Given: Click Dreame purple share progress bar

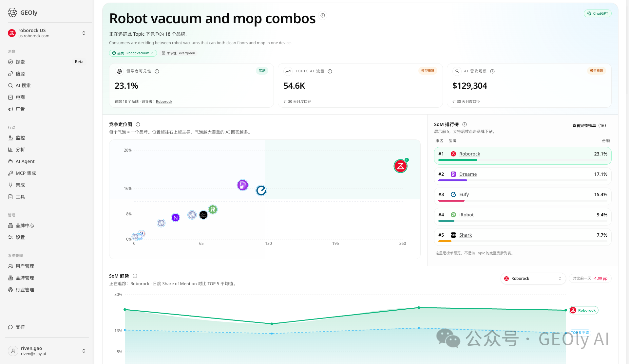Looking at the screenshot, I should 453,180.
